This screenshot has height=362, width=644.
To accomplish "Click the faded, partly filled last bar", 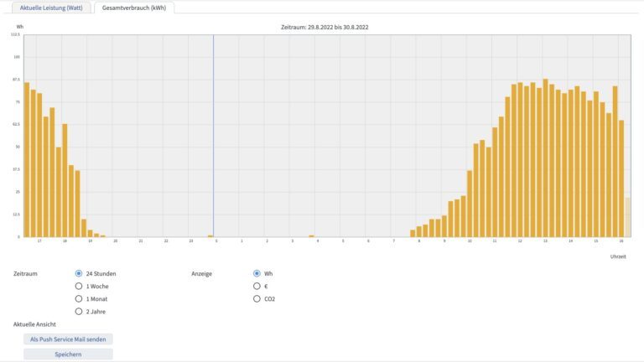I will (627, 217).
